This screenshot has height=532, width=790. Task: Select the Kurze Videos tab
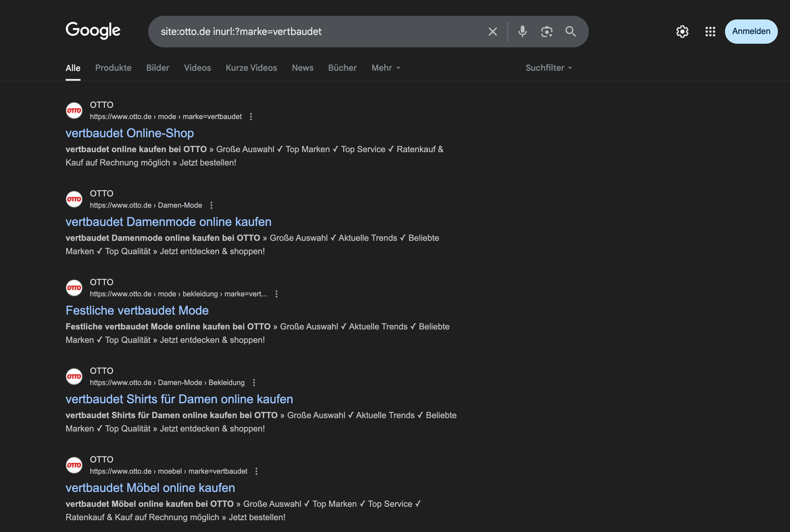pyautogui.click(x=251, y=68)
